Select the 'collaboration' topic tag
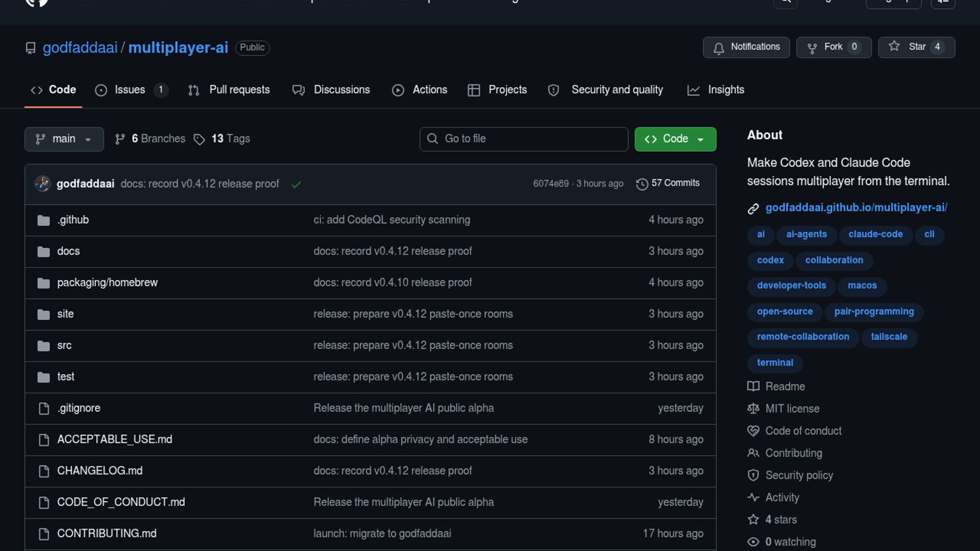 click(834, 261)
